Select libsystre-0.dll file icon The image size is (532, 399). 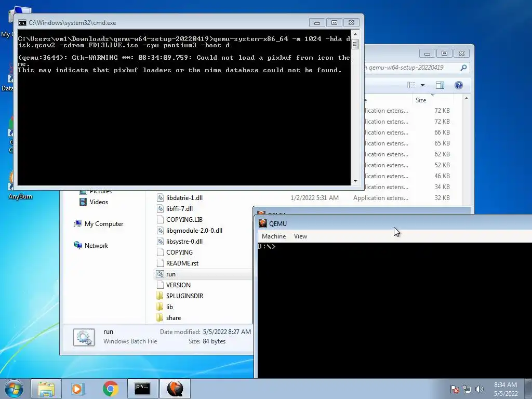click(160, 241)
